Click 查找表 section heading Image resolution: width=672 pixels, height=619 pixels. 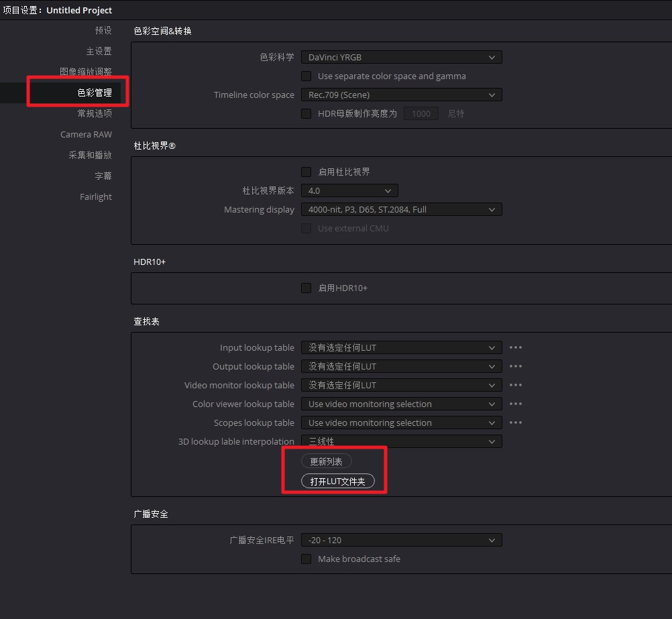coord(147,321)
